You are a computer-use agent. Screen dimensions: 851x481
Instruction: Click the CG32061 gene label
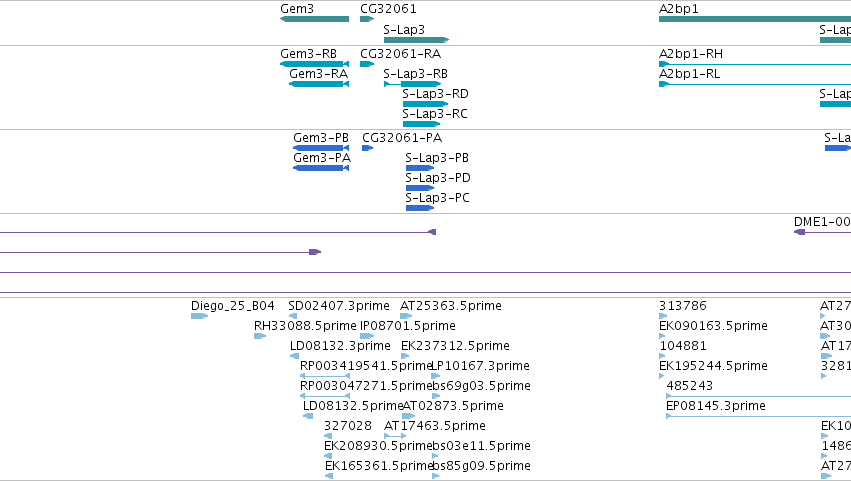388,9
